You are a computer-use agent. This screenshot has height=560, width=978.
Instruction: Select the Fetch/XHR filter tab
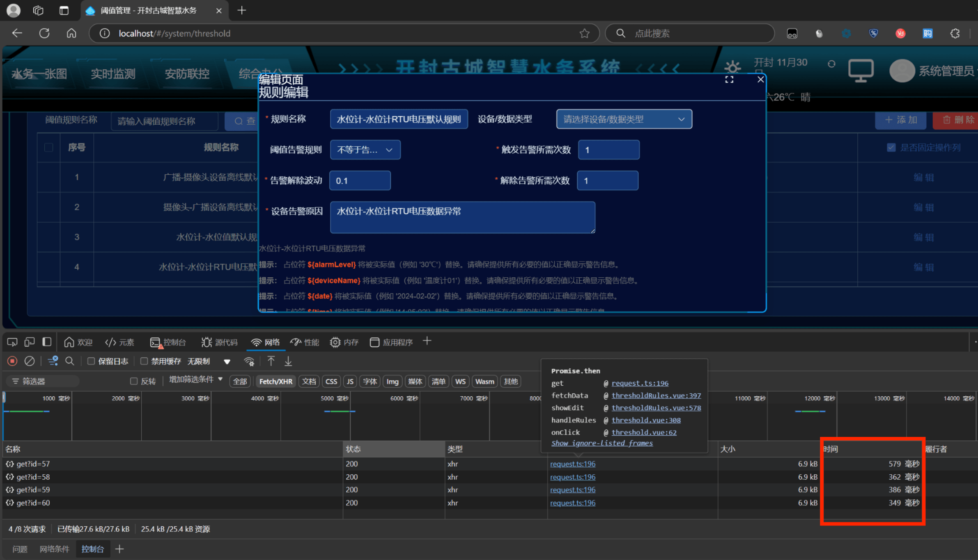click(x=275, y=382)
